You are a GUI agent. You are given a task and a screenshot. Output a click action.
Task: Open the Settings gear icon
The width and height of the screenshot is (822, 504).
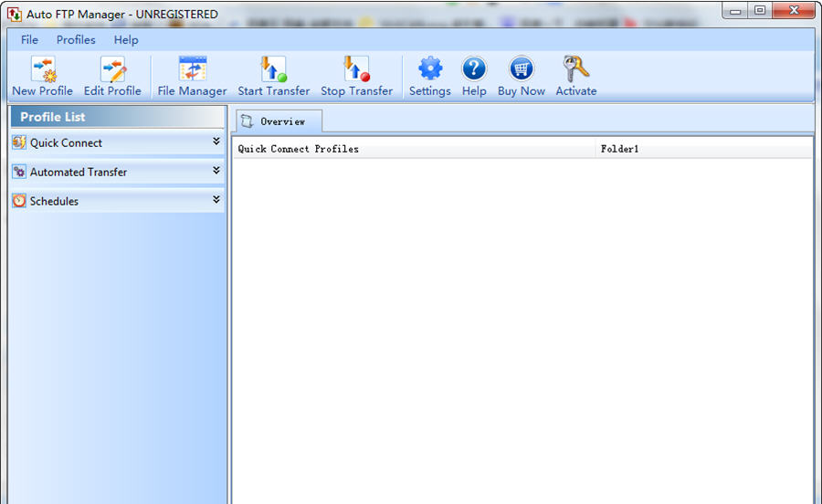(430, 68)
